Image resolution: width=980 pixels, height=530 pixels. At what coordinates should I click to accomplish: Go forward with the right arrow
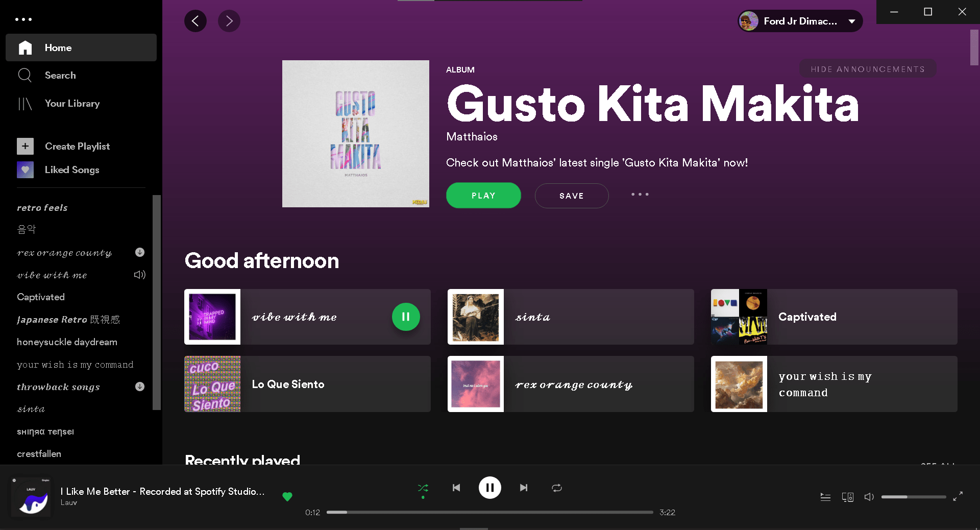tap(229, 21)
